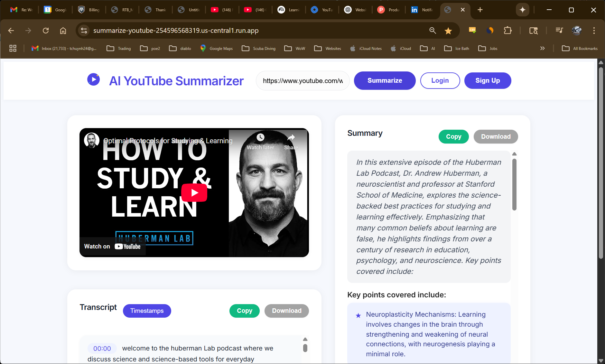Click the Sign Up button
Viewport: 605px width, 364px height.
tap(488, 80)
